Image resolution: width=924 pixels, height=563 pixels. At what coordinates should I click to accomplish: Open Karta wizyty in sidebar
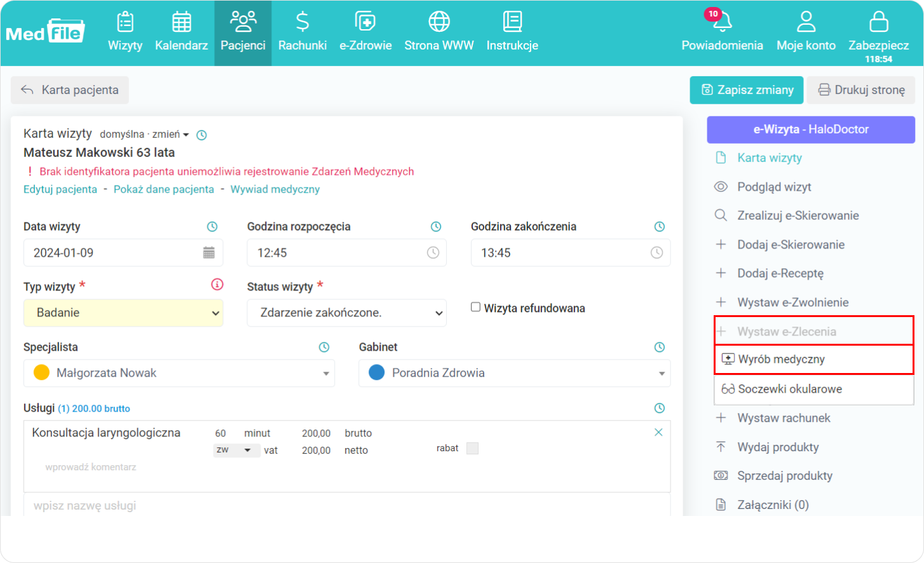(769, 158)
